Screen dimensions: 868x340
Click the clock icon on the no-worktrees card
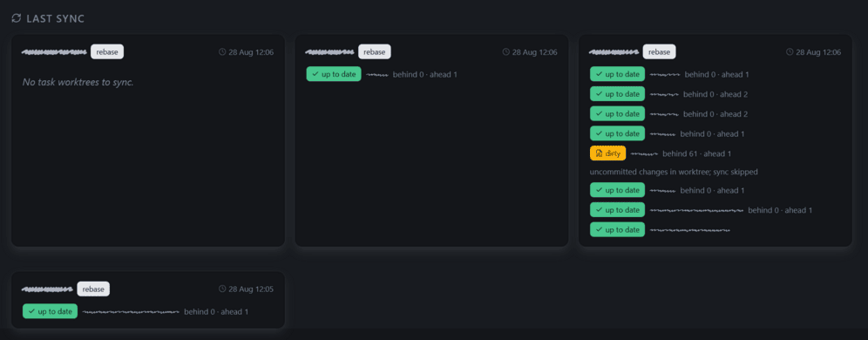click(222, 52)
